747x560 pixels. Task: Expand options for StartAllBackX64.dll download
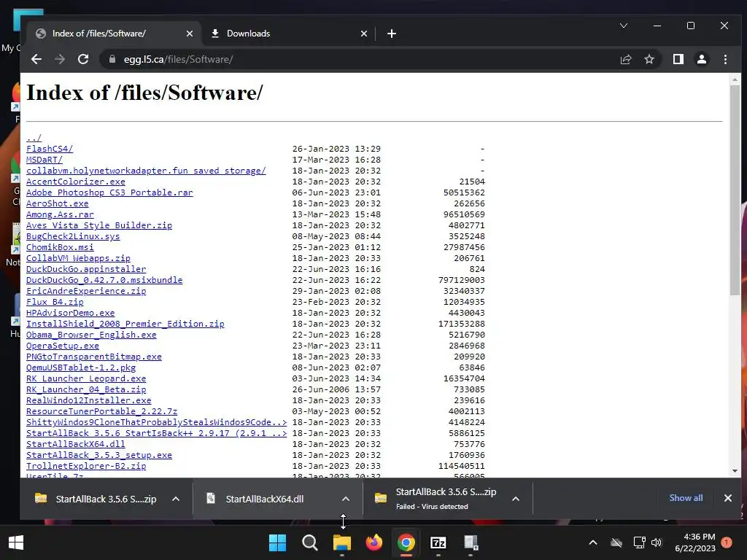click(x=346, y=499)
